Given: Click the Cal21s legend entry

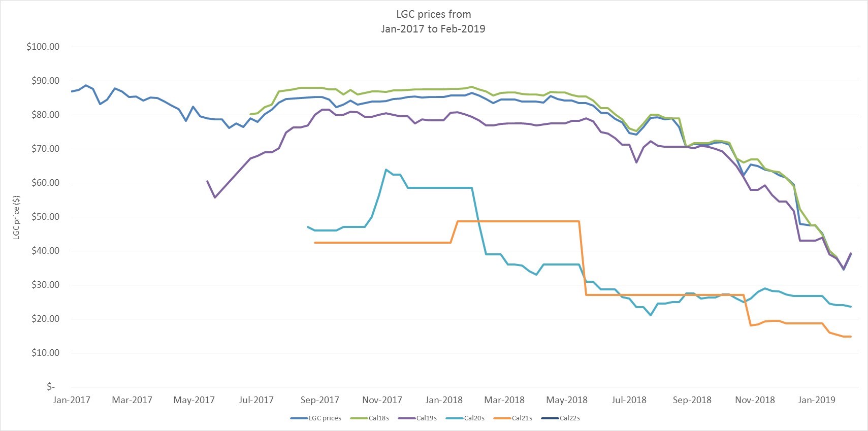Looking at the screenshot, I should 513,418.
